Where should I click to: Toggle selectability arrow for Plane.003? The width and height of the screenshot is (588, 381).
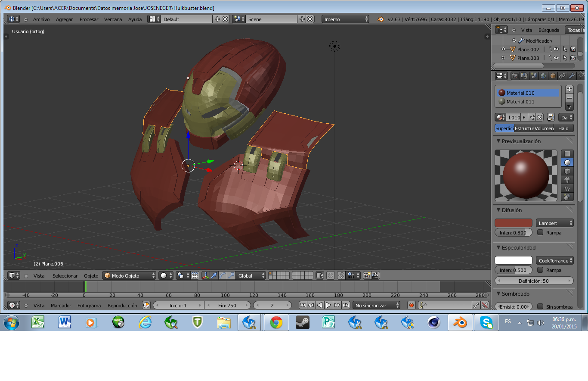[565, 58]
